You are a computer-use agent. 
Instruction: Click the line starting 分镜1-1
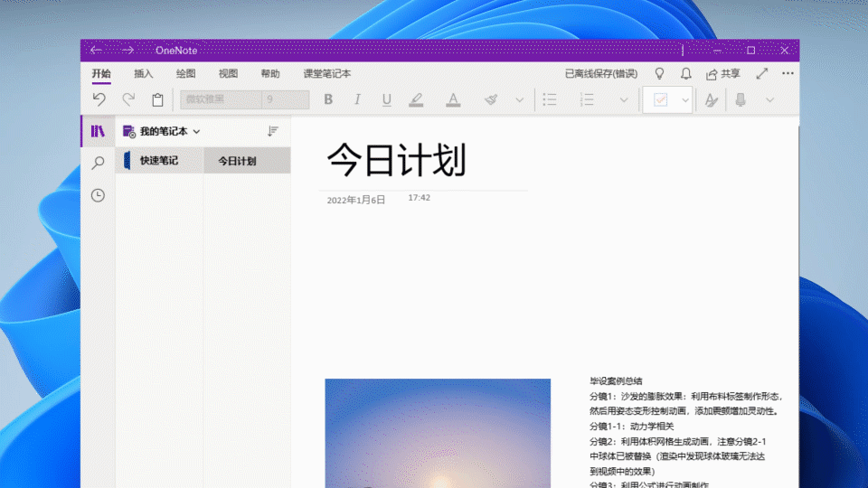[632, 426]
